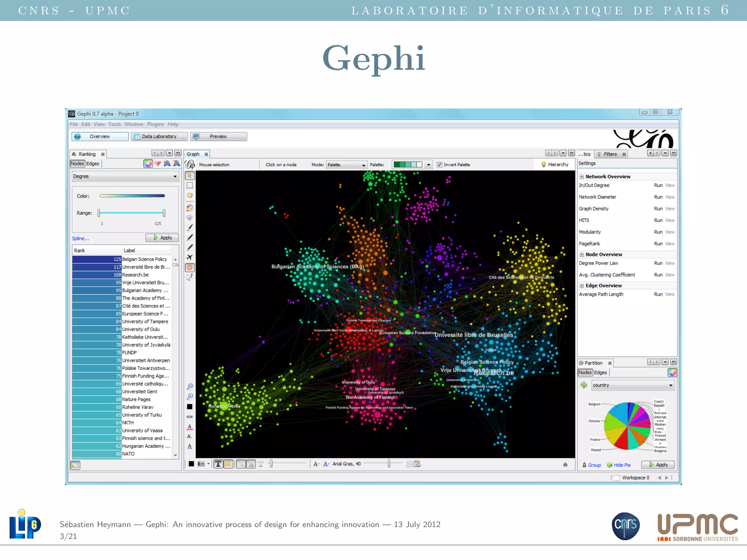Screen dimensions: 747x560
Task: Toggle edge color uses source node
Action: tap(251, 464)
